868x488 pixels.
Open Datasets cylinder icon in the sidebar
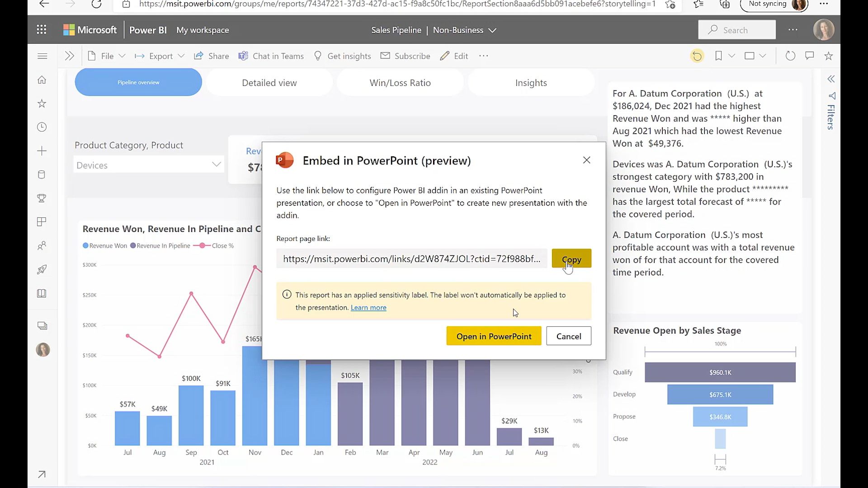tap(42, 174)
